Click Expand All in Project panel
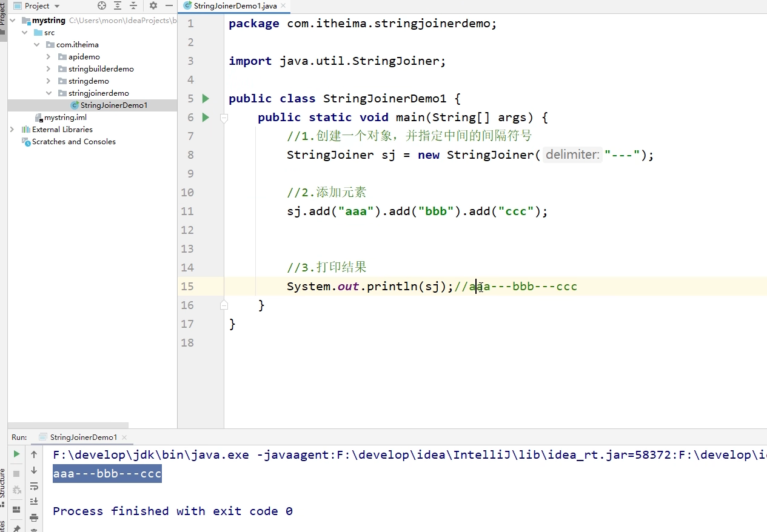 (x=118, y=5)
